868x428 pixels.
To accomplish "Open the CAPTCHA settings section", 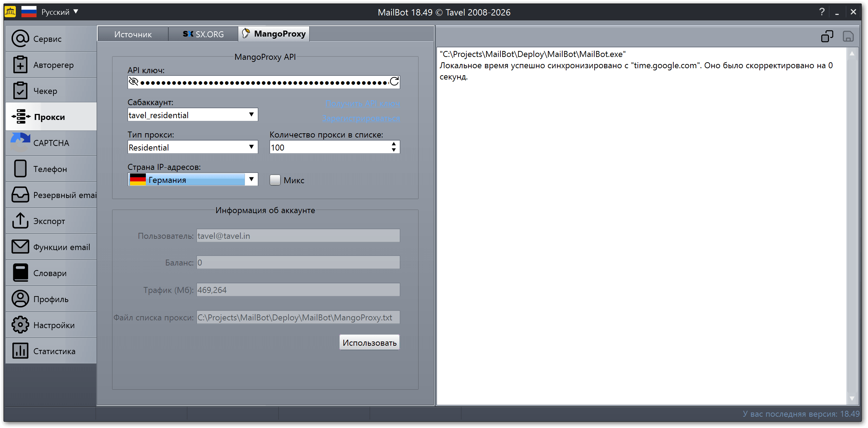I will point(51,143).
